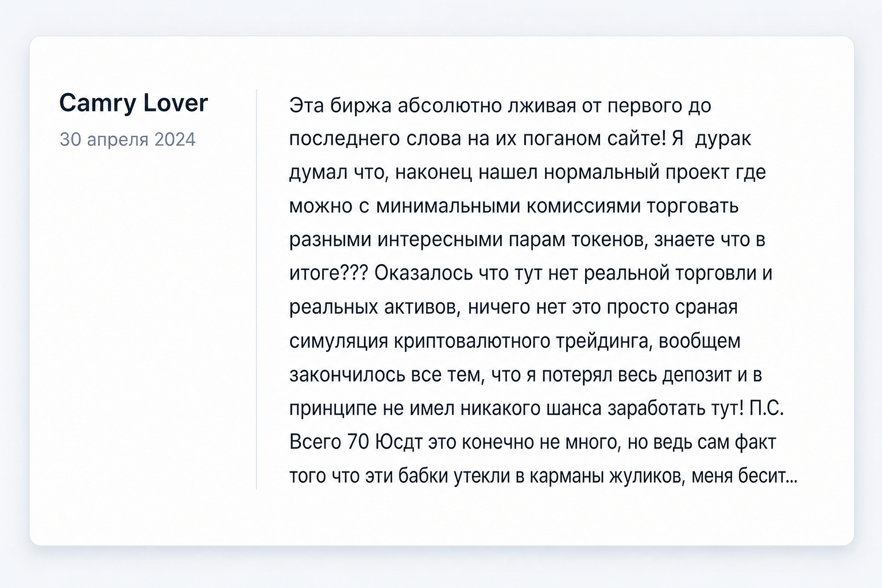Click the line starting 'закончилось все тем'
Screen dimensions: 882x588
coord(526,375)
